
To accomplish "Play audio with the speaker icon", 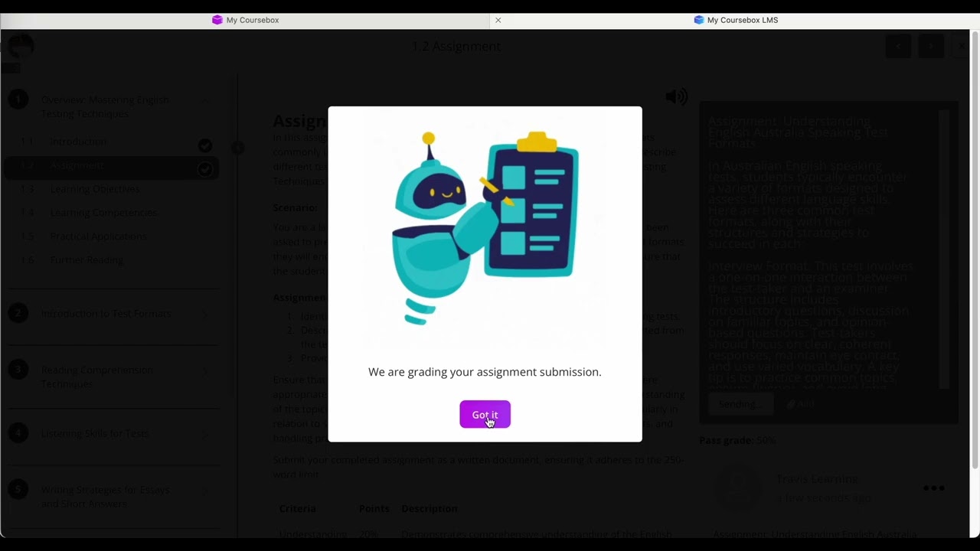I will (677, 96).
